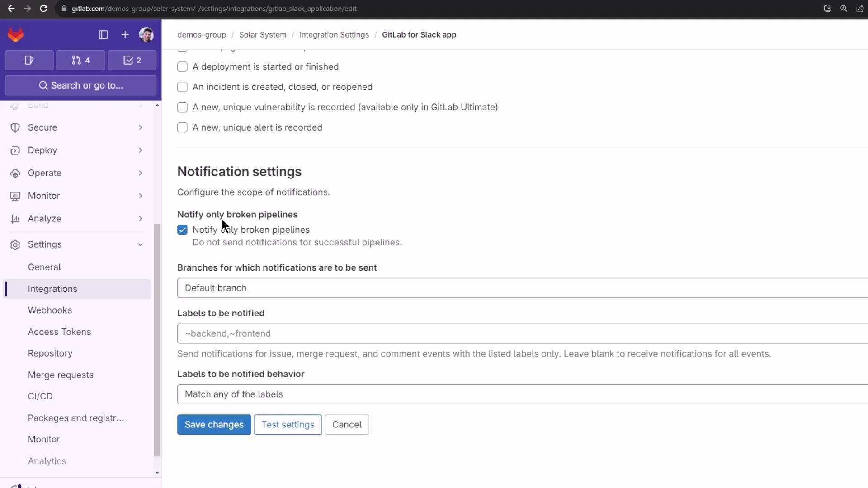Reload the page with browser refresh icon

[43, 9]
